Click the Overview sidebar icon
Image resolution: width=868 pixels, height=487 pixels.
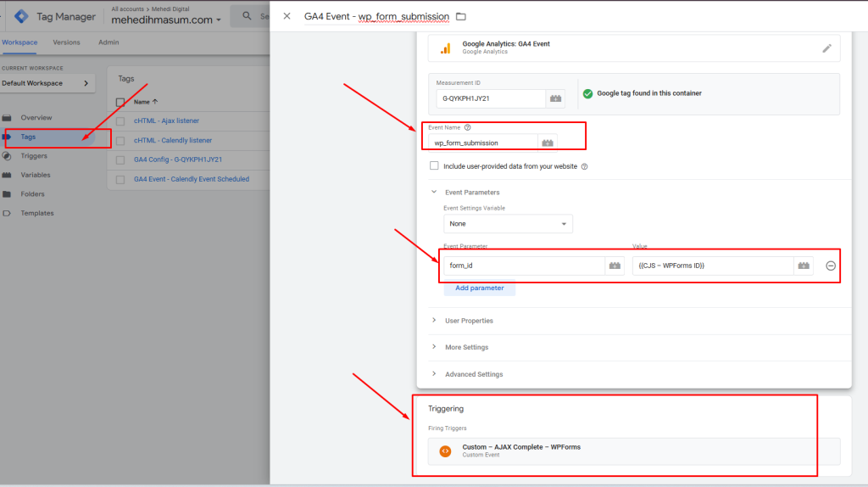pyautogui.click(x=7, y=117)
